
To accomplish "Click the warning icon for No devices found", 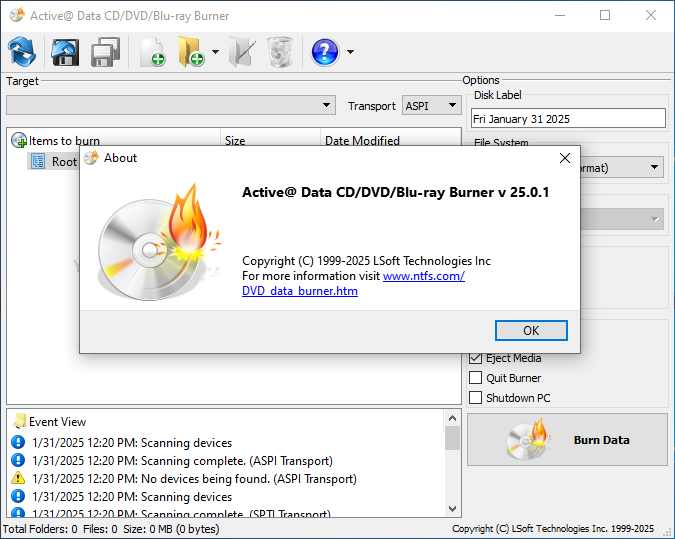I will tap(18, 478).
